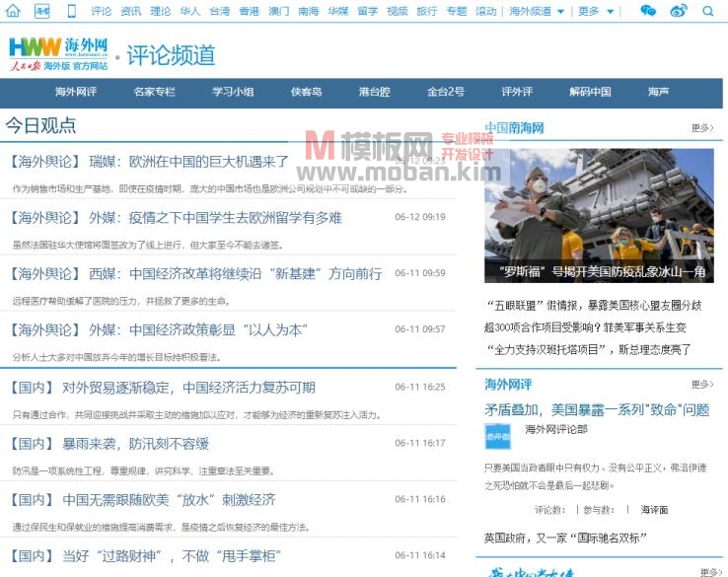Click the HWW 海外网 logo
The image size is (728, 577).
[x=58, y=54]
